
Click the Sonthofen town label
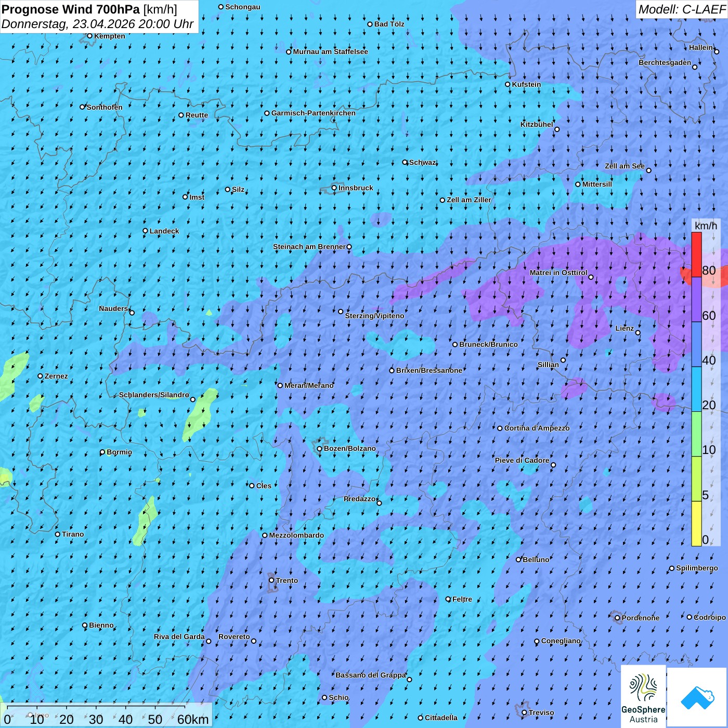click(105, 107)
